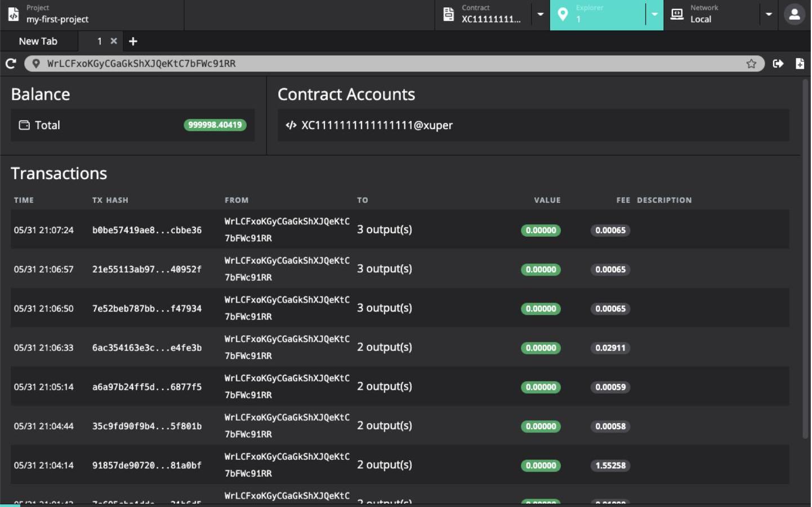Close the tab labeled 1
Image resolution: width=812 pixels, height=507 pixels.
pyautogui.click(x=114, y=41)
